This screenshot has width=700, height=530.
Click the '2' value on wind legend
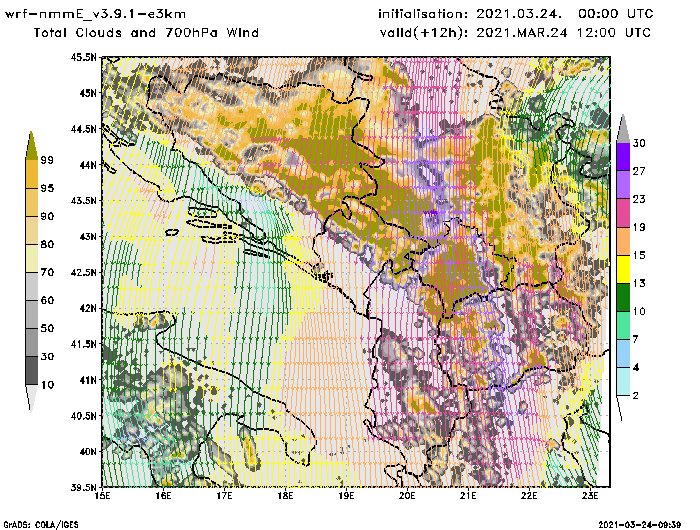point(636,395)
